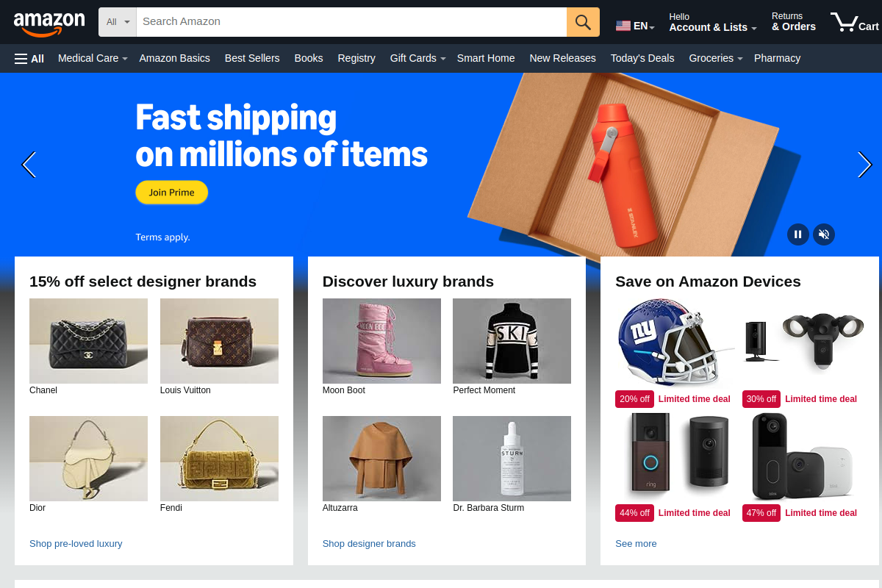The height and width of the screenshot is (588, 882).
Task: Open the Chanel handbag thumbnail
Action: point(88,341)
